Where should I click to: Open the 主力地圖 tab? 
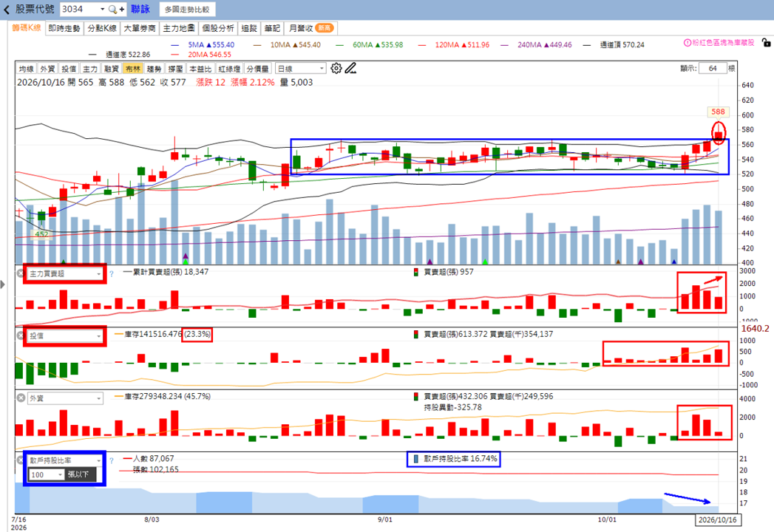[x=179, y=28]
